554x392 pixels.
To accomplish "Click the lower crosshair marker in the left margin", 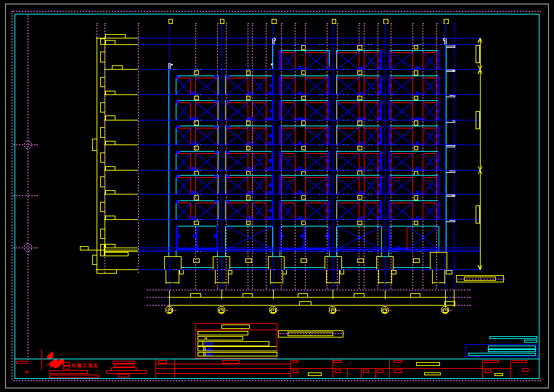I will (28, 248).
